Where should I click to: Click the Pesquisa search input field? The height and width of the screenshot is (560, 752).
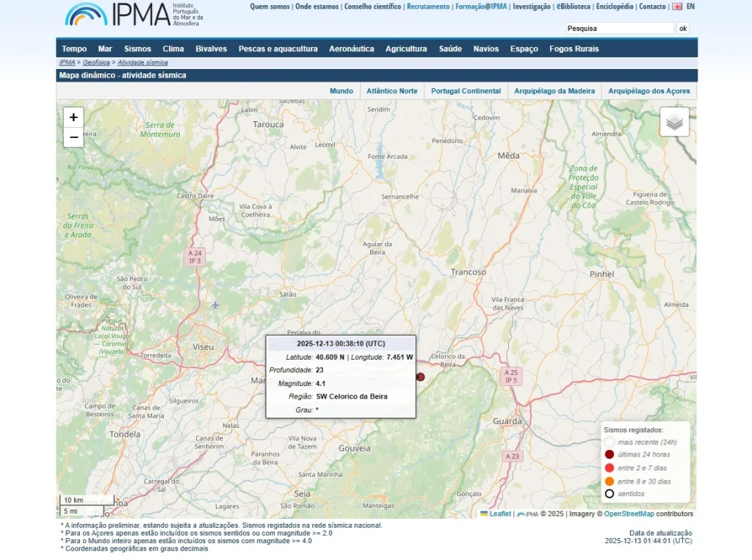click(x=619, y=29)
